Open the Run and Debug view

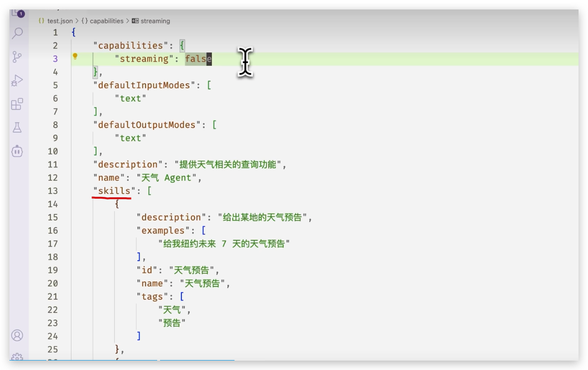pos(18,81)
